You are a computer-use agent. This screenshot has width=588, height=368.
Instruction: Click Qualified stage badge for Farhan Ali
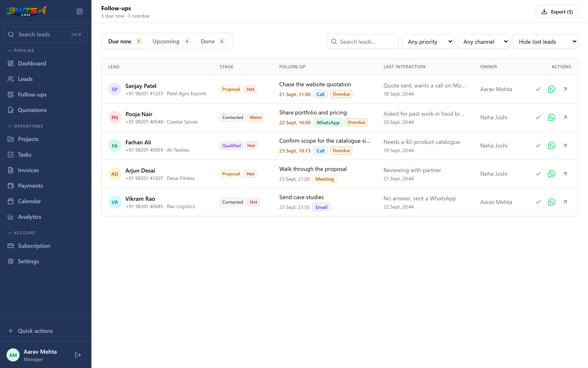click(x=231, y=146)
